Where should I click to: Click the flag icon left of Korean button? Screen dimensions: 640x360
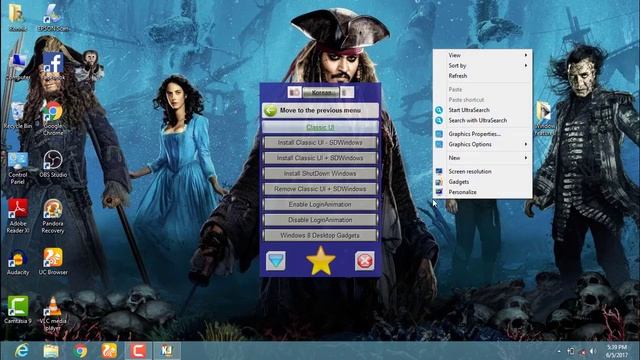[294, 93]
